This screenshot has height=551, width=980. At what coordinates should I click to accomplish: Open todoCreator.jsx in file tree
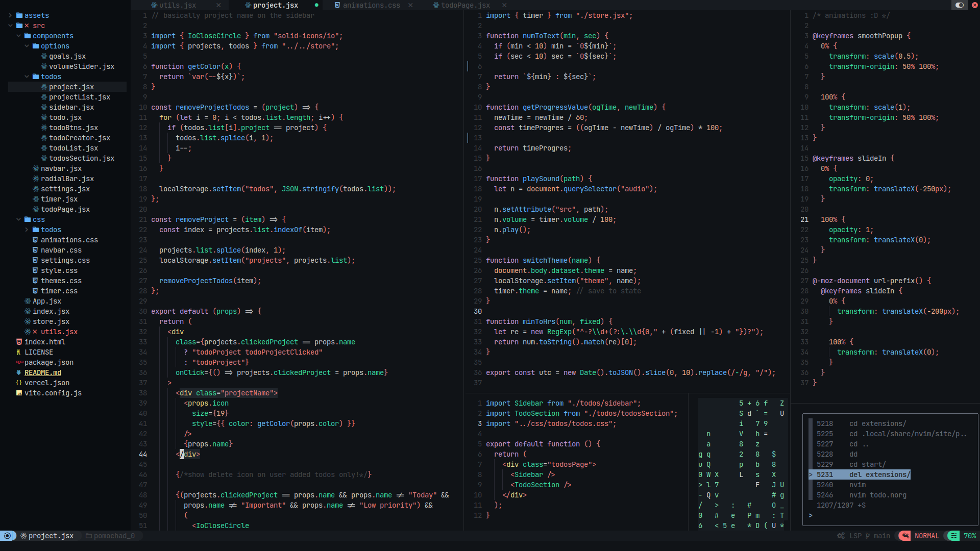coord(79,138)
